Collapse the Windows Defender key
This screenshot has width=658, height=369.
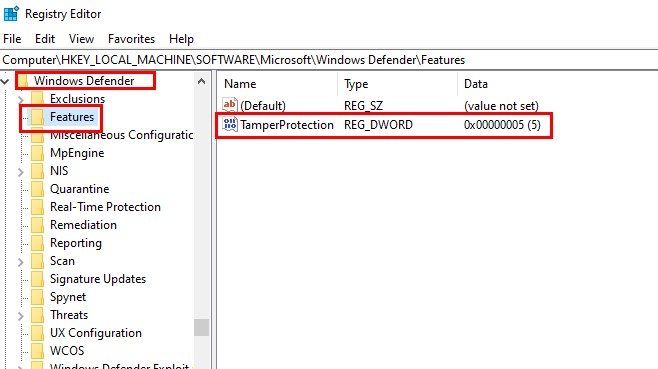tap(5, 81)
